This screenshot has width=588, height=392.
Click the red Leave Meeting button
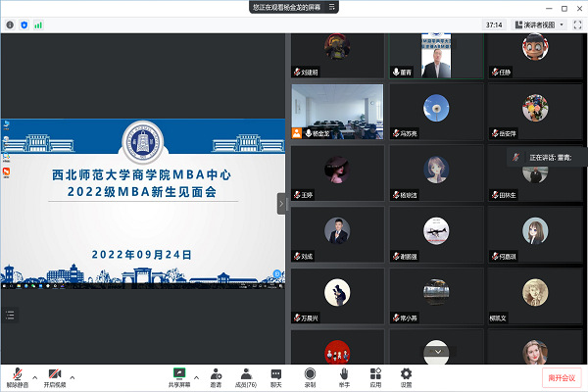pyautogui.click(x=562, y=377)
